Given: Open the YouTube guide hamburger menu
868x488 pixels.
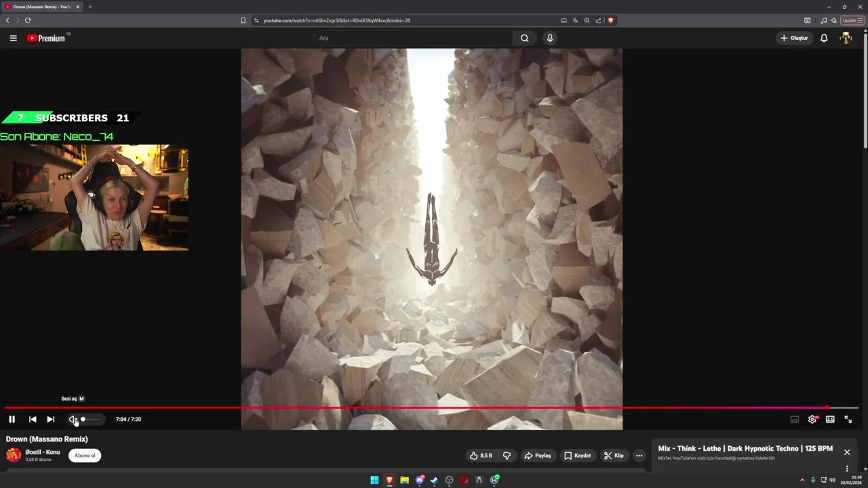Looking at the screenshot, I should [x=13, y=38].
